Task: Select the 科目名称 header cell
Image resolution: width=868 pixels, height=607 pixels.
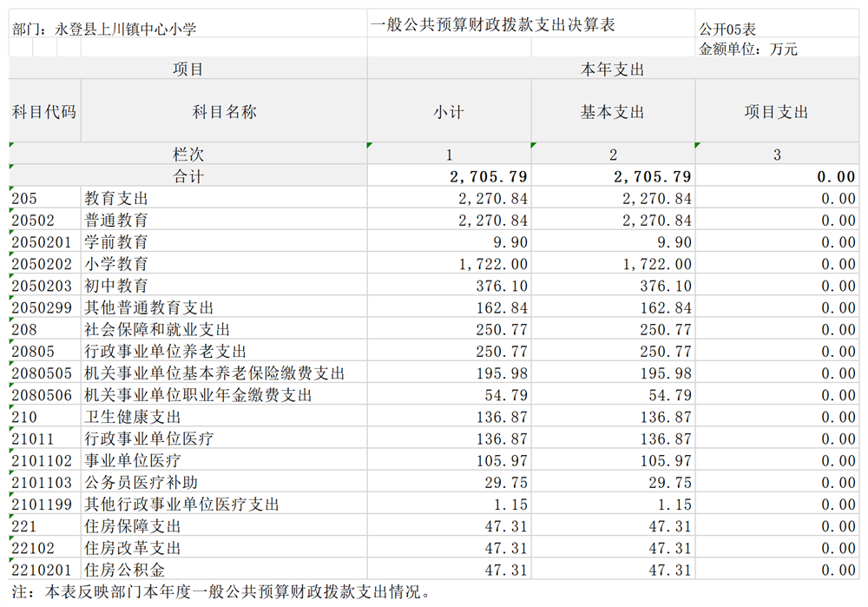Action: pos(224,112)
